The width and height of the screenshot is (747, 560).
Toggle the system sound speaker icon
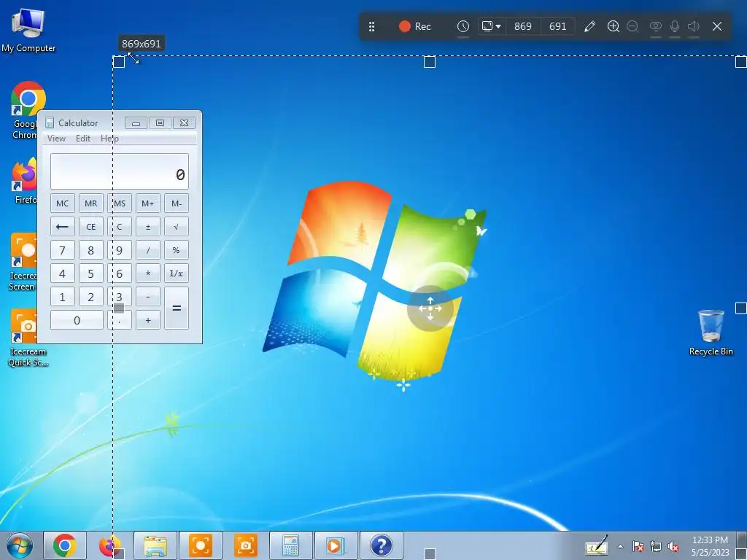click(x=694, y=26)
